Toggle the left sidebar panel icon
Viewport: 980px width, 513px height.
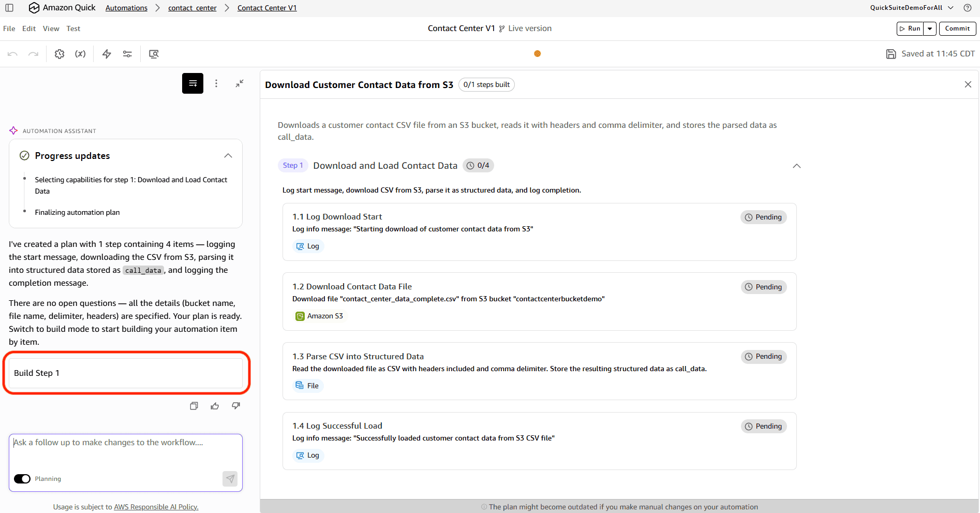(9, 8)
